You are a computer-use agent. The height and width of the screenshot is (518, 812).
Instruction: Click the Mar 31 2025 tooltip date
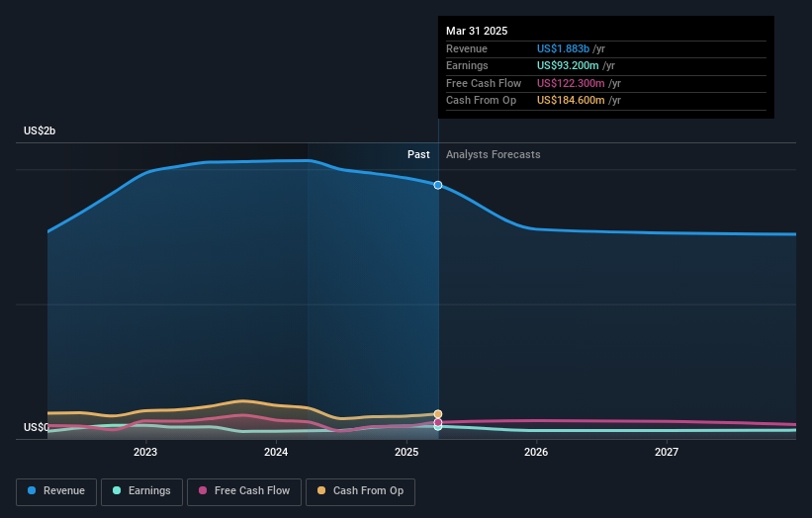tap(477, 31)
